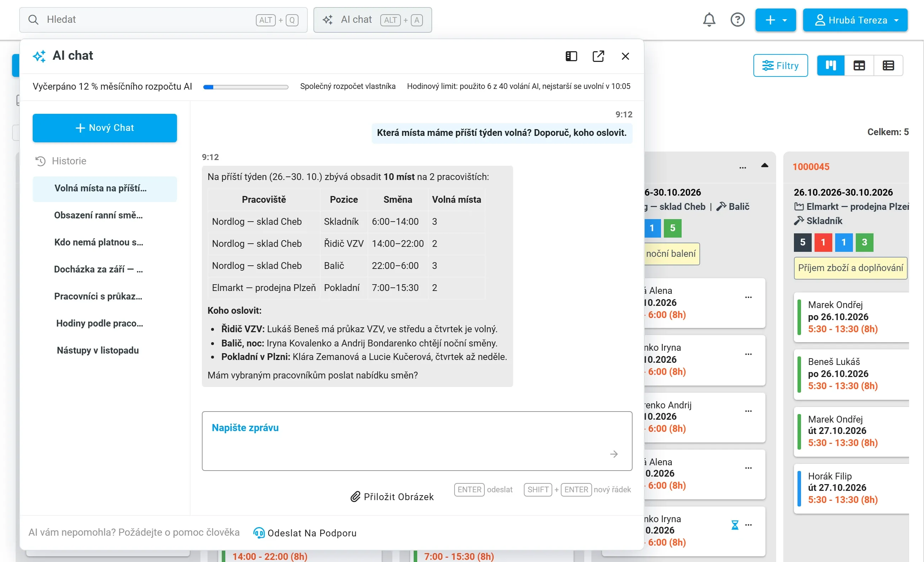Click the dark badge 5 in order 1000045

pos(802,243)
